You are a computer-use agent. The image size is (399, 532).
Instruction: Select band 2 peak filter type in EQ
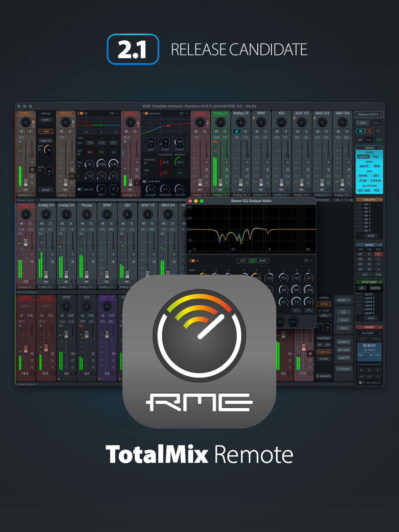tap(102, 143)
